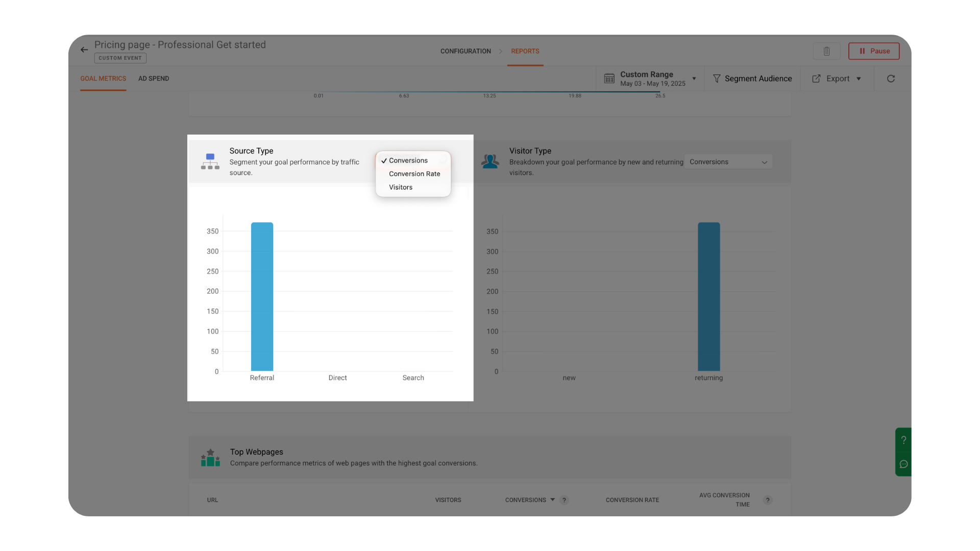This screenshot has height=551, width=980.
Task: Sort by Conversions column arrow
Action: 552,500
